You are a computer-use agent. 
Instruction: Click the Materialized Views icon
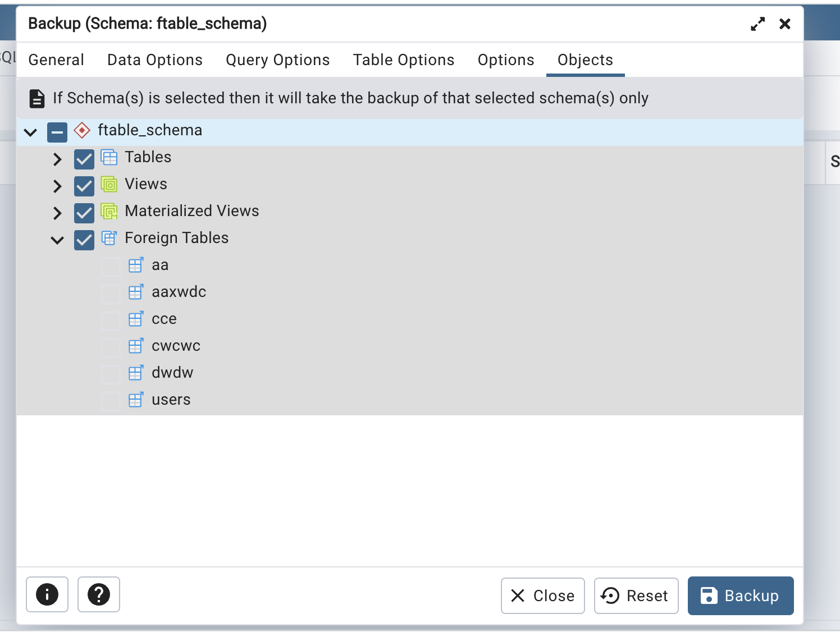[109, 211]
